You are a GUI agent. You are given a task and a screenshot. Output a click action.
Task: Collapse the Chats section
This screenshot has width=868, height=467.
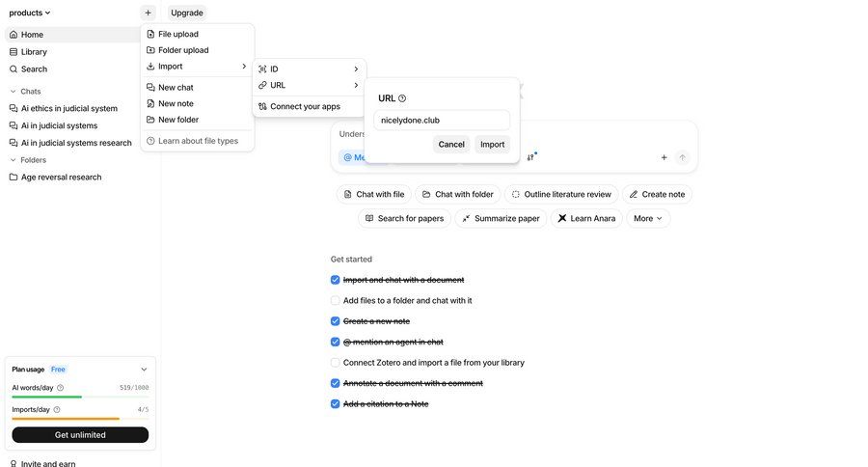(x=14, y=91)
